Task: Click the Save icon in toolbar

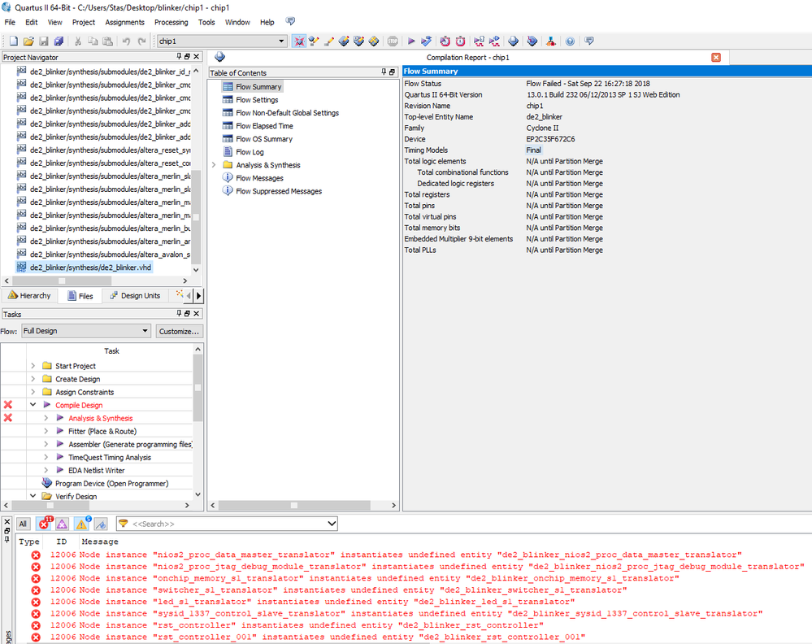Action: point(44,41)
